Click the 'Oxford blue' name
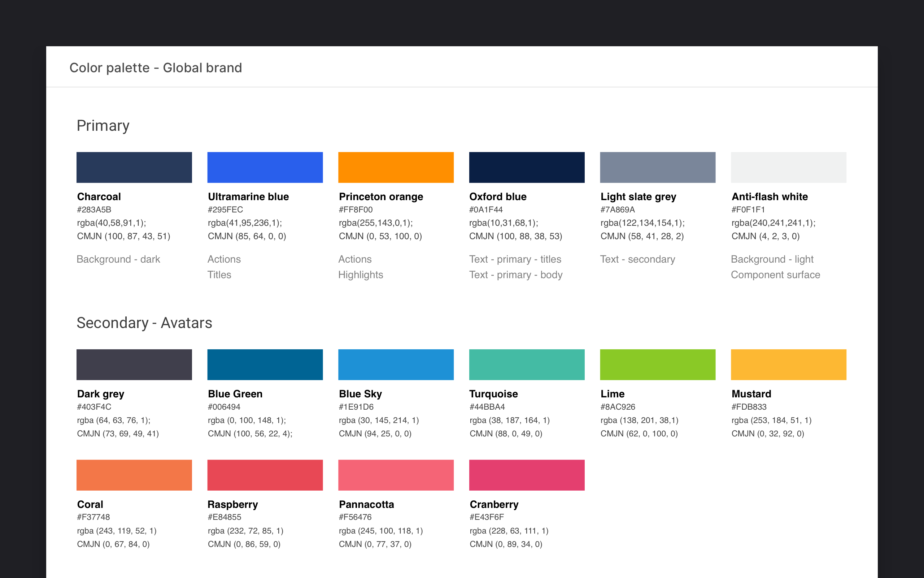The height and width of the screenshot is (578, 924). [x=498, y=197]
